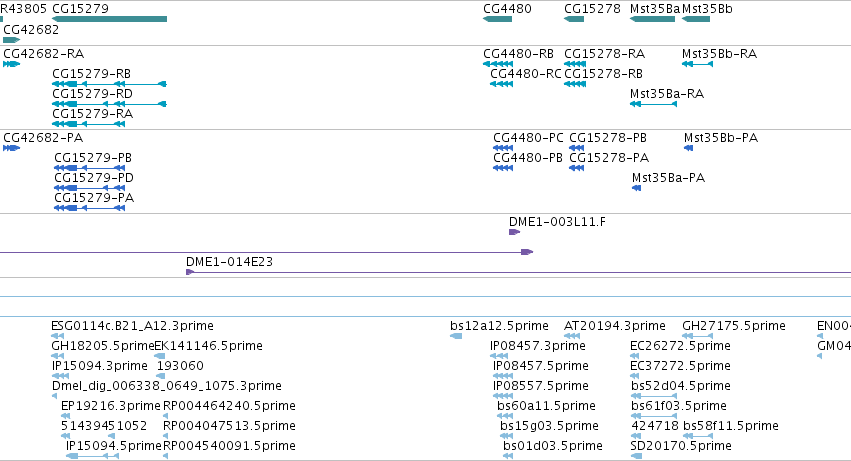Select the CG15279 gene arrow glyph
The height and width of the screenshot is (461, 851).
tap(109, 19)
